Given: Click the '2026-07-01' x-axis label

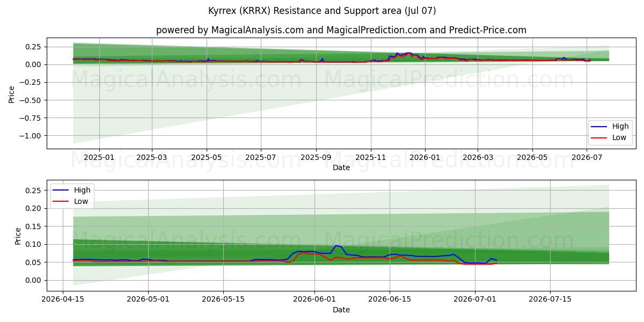Looking at the screenshot, I should (475, 300).
